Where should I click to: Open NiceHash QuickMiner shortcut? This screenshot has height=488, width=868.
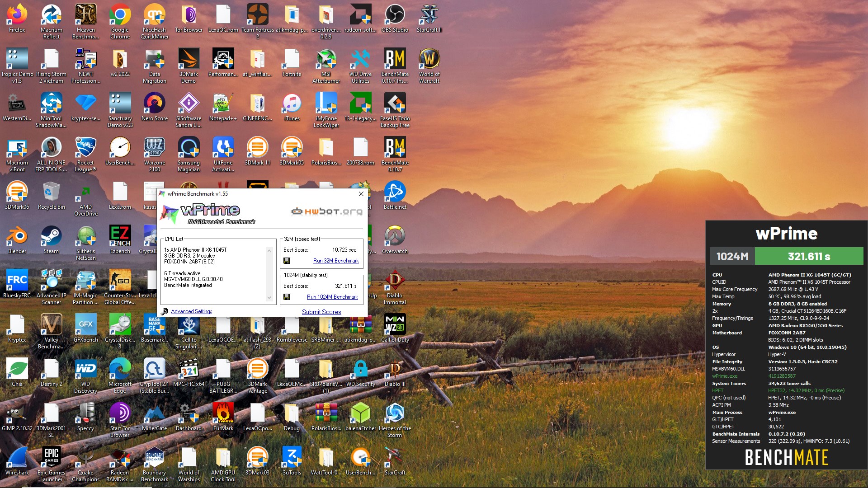click(x=155, y=21)
